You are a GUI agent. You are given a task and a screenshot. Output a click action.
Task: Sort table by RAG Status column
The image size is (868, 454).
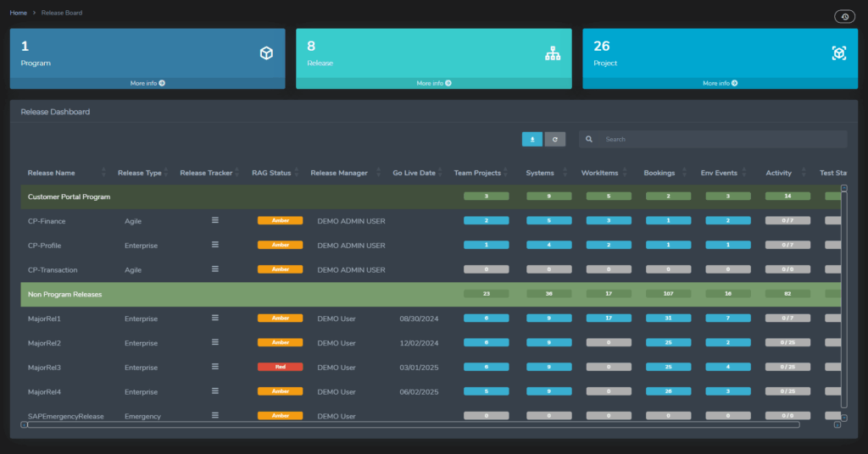pyautogui.click(x=271, y=173)
